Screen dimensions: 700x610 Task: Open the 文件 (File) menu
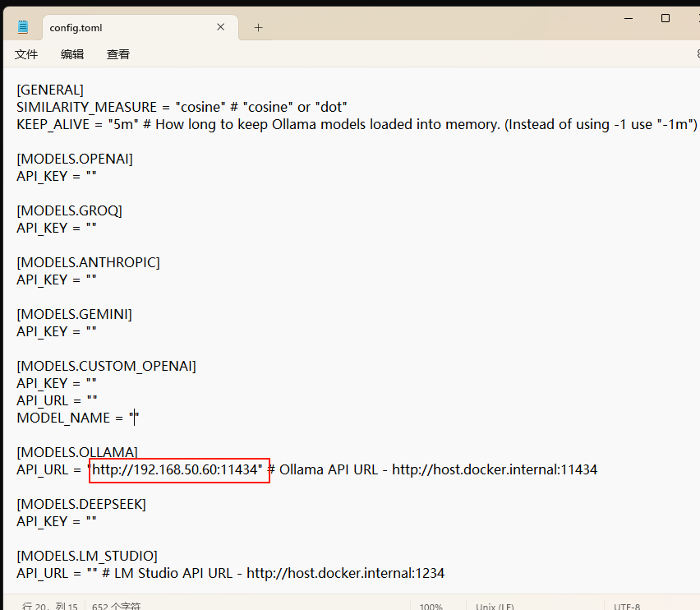(26, 54)
